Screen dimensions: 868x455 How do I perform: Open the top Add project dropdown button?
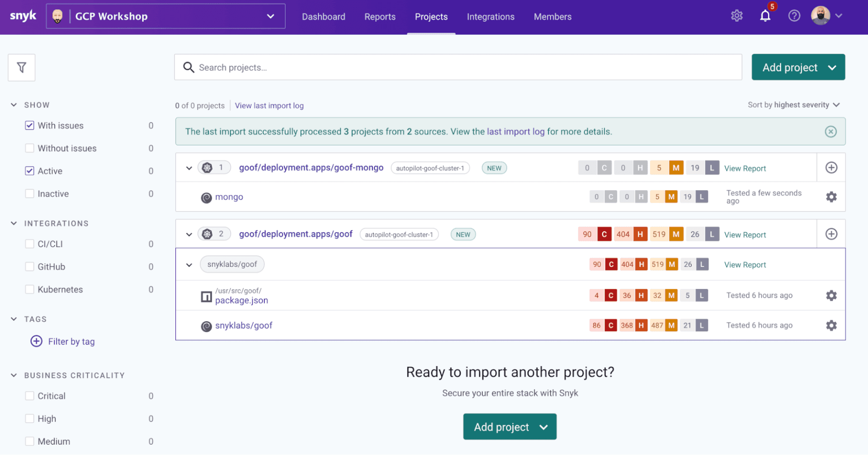(798, 67)
